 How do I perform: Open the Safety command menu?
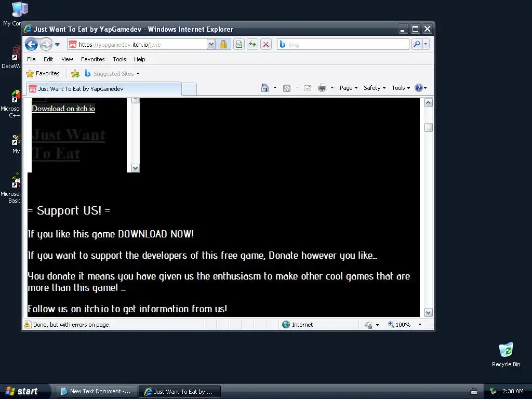click(x=375, y=88)
